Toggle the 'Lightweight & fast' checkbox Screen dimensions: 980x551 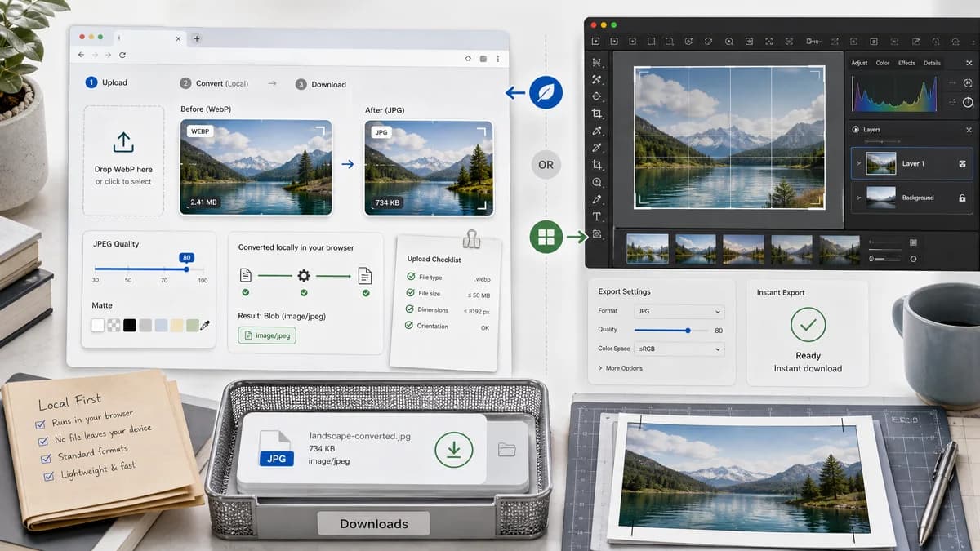pyautogui.click(x=51, y=475)
